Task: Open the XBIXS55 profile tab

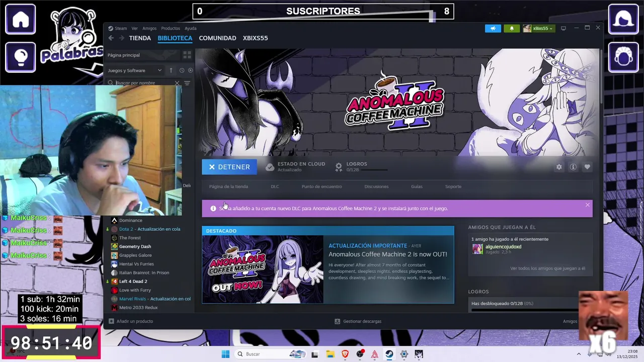Action: click(x=256, y=38)
